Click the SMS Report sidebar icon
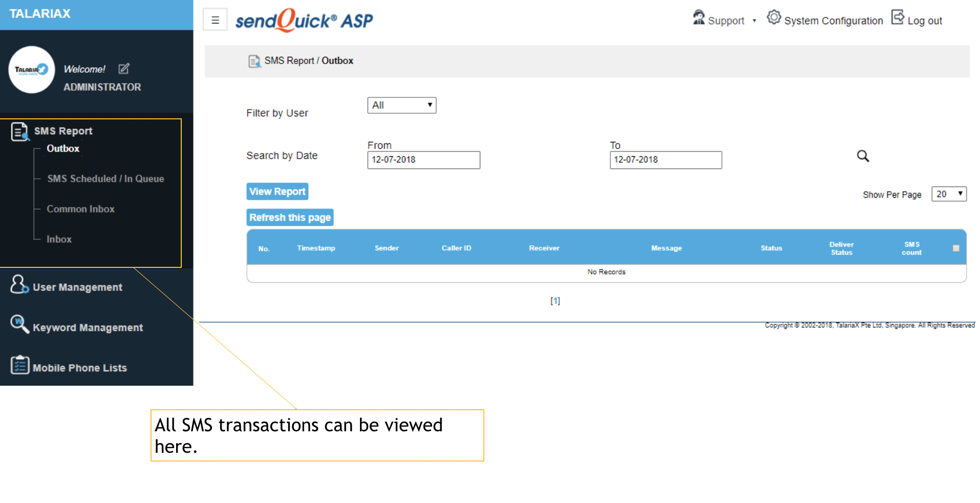The width and height of the screenshot is (980, 503). tap(20, 132)
